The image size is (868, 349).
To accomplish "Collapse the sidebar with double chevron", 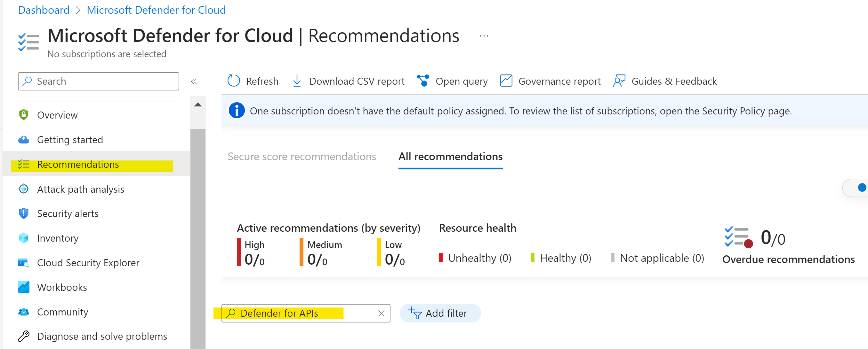I will pyautogui.click(x=194, y=81).
